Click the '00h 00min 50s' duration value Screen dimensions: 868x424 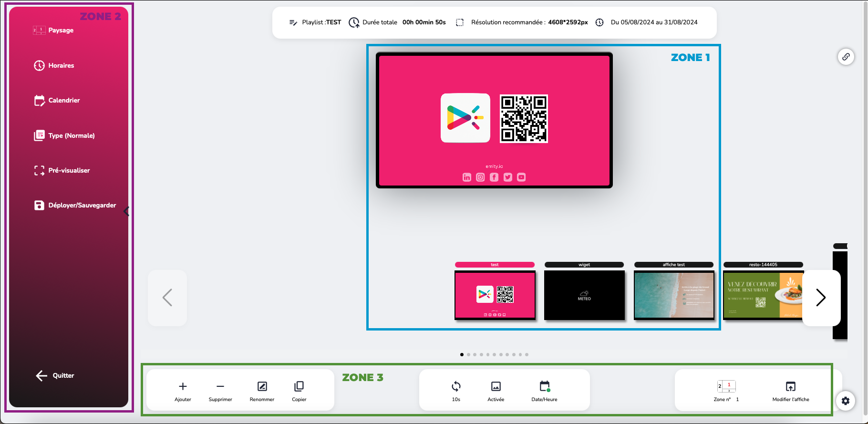[424, 22]
